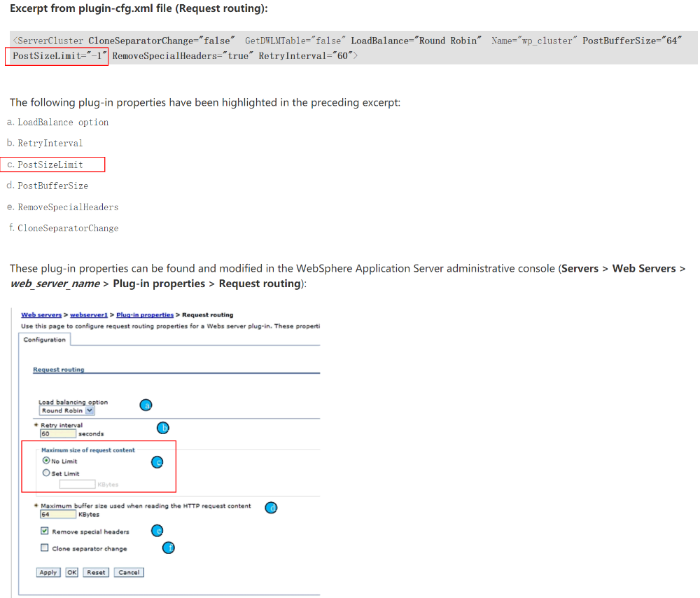Click the blue 'e' callout marker
The width and height of the screenshot is (700, 598).
pyautogui.click(x=157, y=531)
